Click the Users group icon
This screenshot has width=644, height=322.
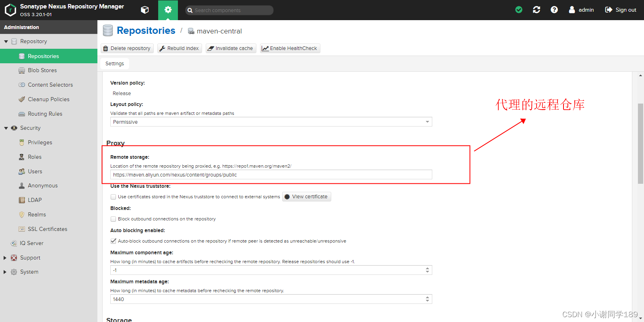pos(22,171)
